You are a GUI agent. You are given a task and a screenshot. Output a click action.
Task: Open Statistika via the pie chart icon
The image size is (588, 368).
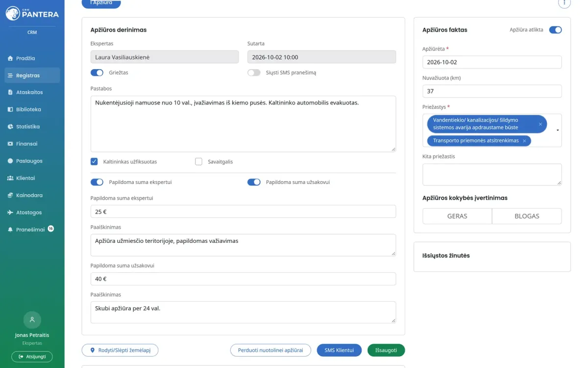click(x=10, y=127)
